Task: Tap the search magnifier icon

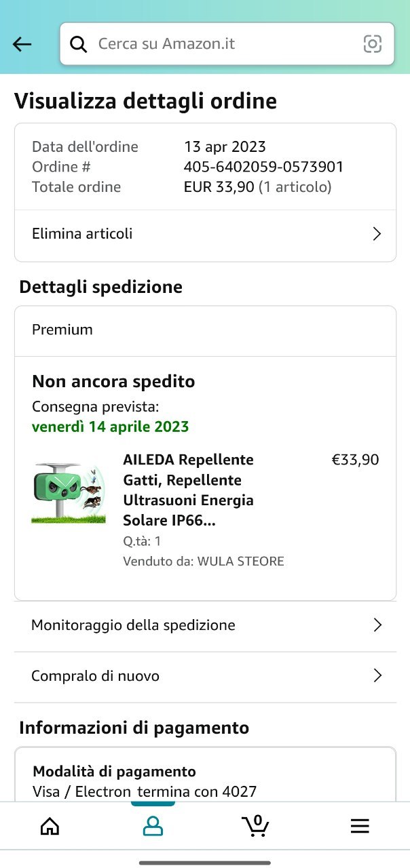Action: tap(79, 44)
